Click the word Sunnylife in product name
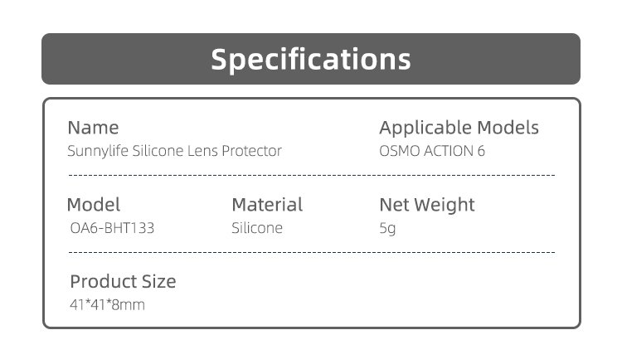 click(97, 151)
